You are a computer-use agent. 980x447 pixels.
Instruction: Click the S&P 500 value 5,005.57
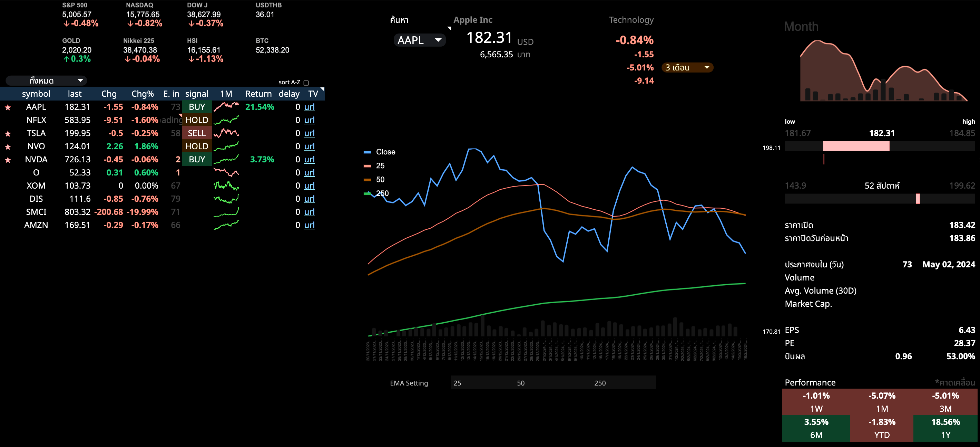[77, 15]
